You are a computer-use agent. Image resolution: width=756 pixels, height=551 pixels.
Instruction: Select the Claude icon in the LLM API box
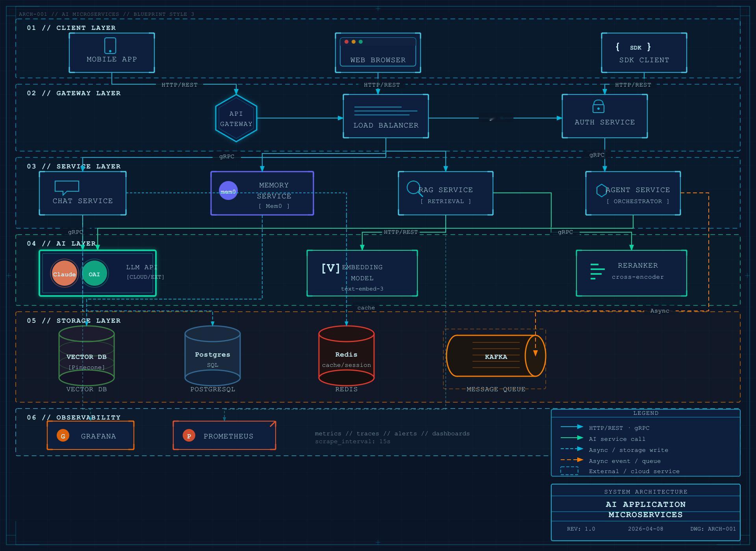(x=64, y=274)
